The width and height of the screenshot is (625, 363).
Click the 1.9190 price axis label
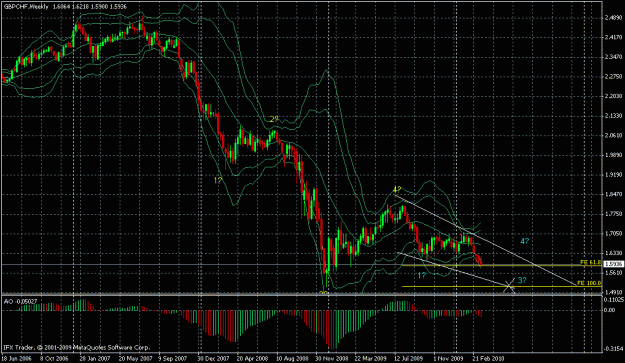pos(613,175)
